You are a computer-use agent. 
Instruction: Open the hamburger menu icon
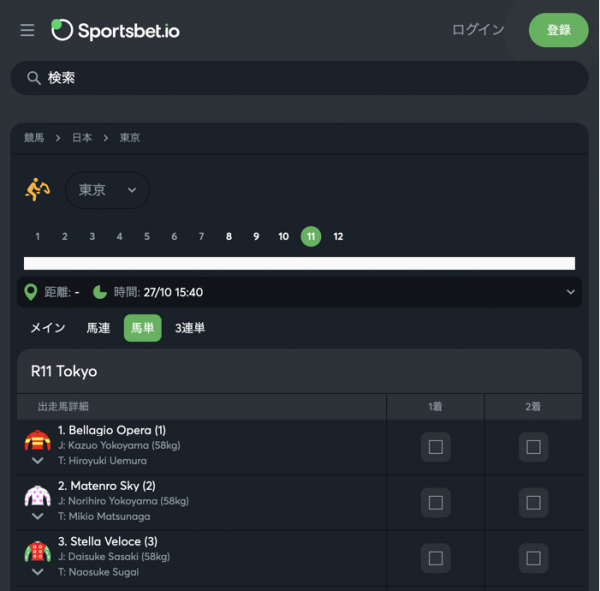tap(27, 30)
